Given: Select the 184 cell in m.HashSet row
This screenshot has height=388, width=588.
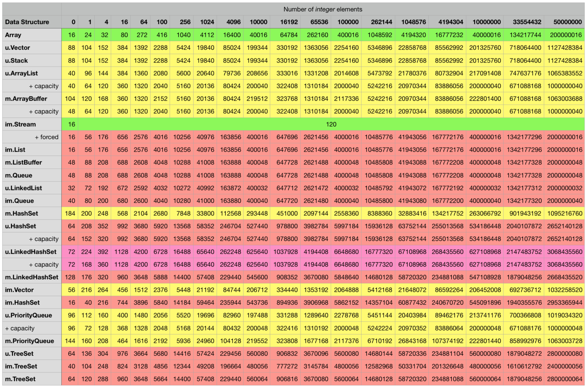Looking at the screenshot, I should pos(70,213).
